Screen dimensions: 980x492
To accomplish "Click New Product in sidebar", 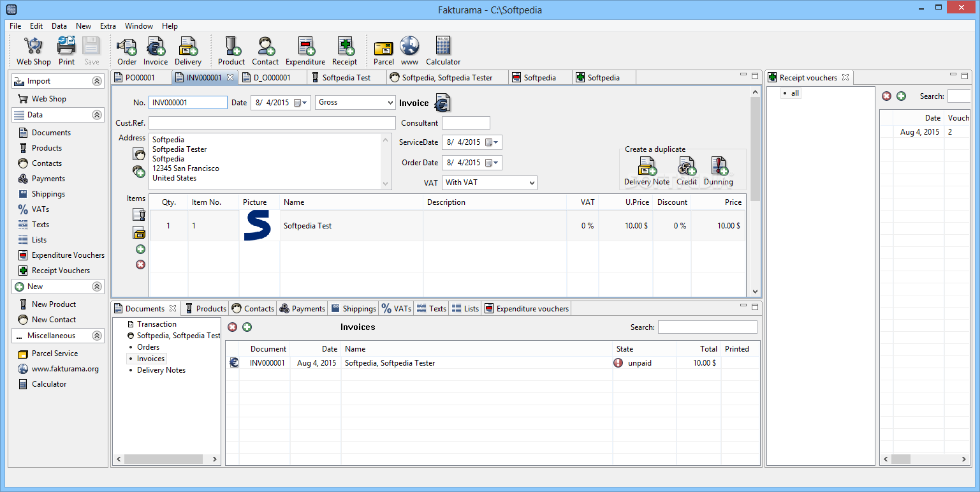I will pos(54,304).
